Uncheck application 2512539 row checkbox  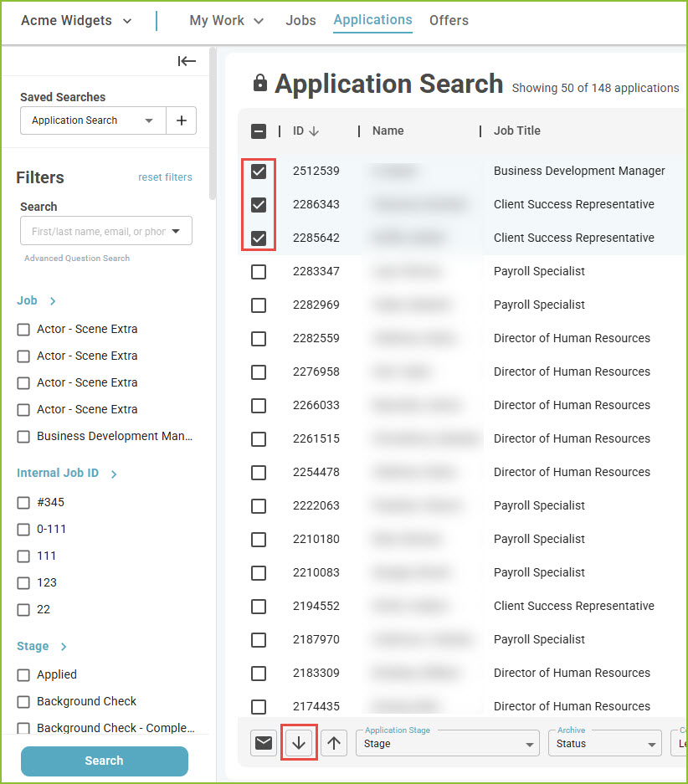pos(259,172)
